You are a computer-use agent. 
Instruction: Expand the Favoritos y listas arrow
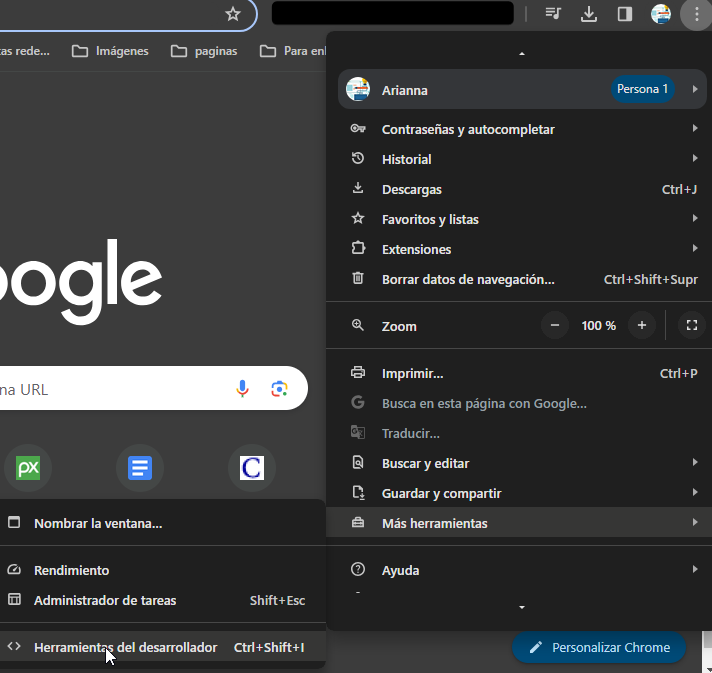[x=695, y=218]
